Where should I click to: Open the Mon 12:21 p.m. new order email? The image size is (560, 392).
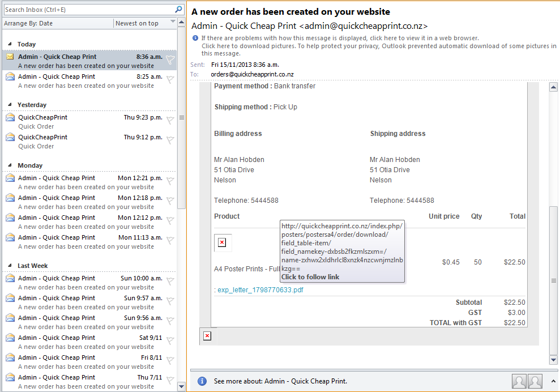tap(89, 182)
